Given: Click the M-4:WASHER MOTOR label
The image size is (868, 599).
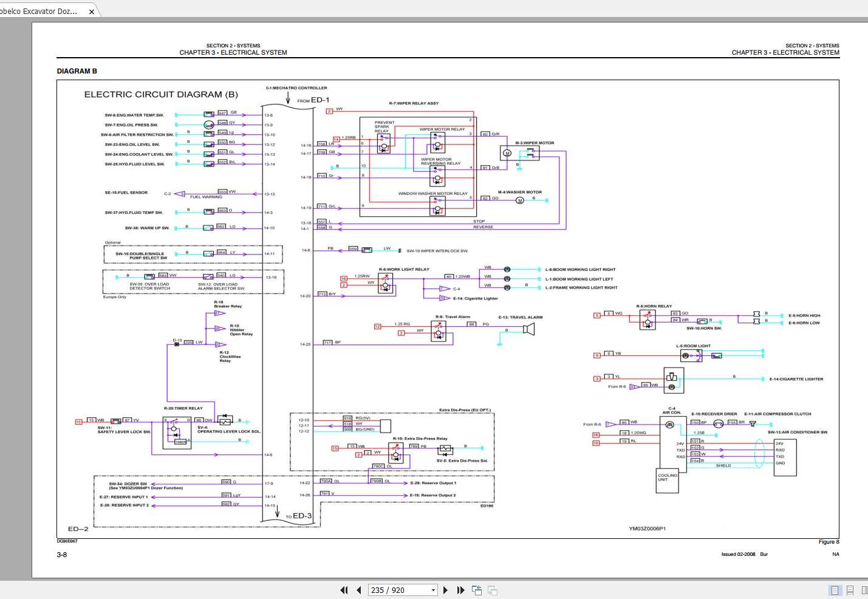Looking at the screenshot, I should point(520,192).
